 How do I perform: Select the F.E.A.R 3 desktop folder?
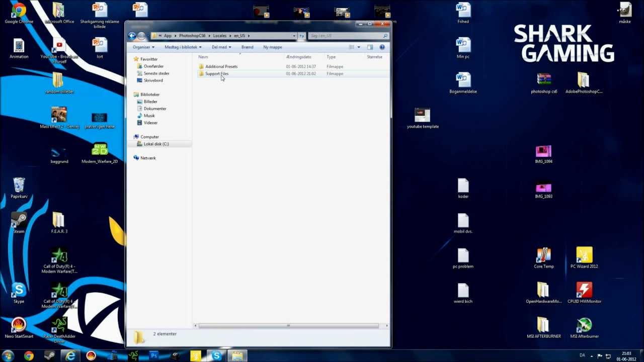pos(59,223)
